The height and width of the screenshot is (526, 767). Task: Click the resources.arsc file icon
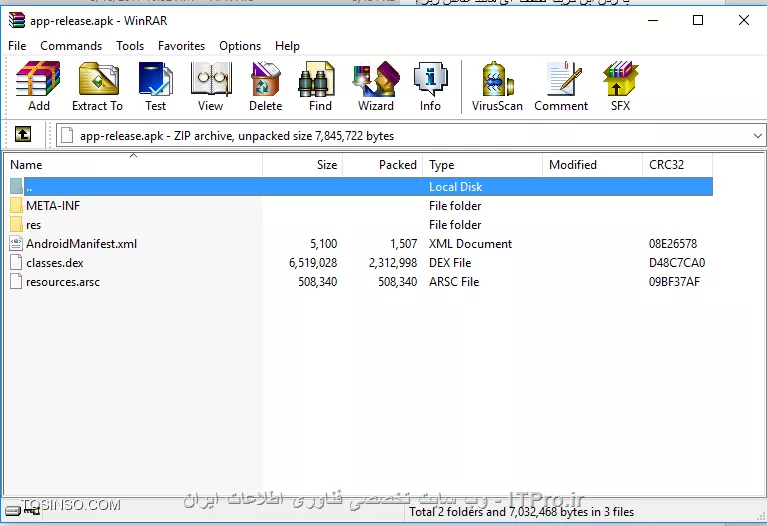16,282
